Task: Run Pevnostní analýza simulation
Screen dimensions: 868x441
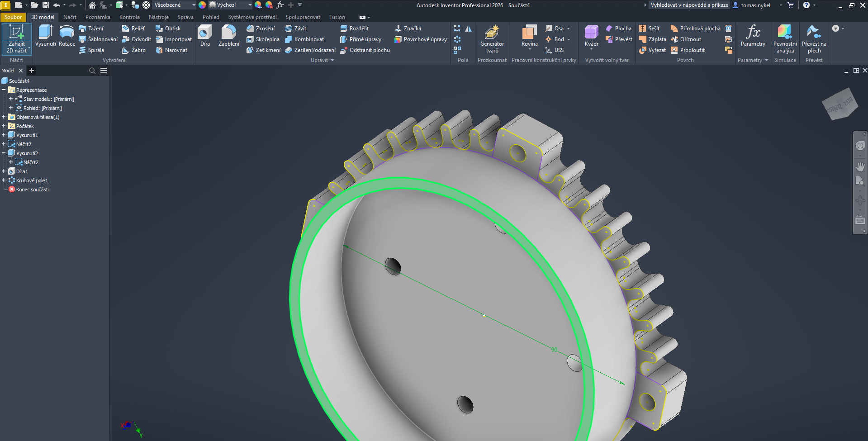Action: tap(785, 39)
